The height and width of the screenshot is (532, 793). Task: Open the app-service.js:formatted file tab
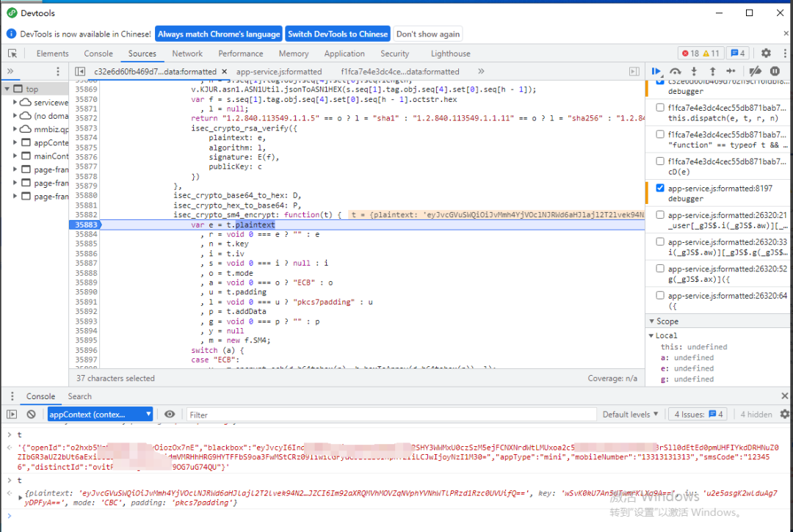[x=279, y=72]
